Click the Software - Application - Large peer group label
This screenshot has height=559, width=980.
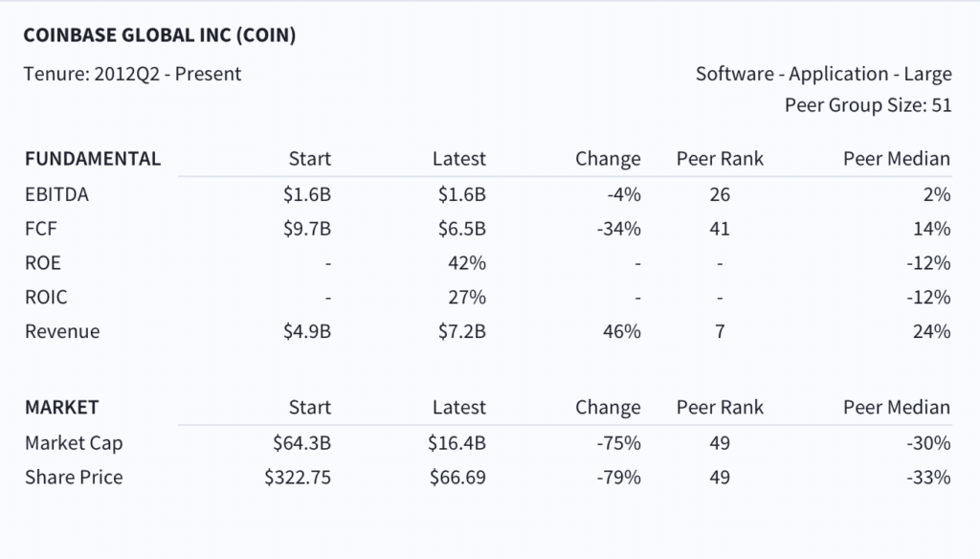(x=824, y=74)
